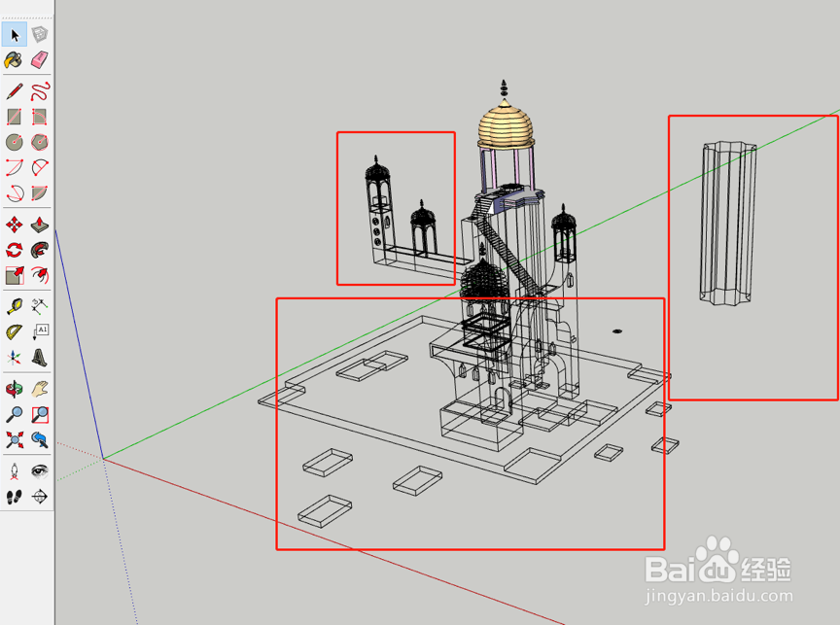Activate the Scale tool
Image resolution: width=840 pixels, height=625 pixels.
(x=15, y=275)
